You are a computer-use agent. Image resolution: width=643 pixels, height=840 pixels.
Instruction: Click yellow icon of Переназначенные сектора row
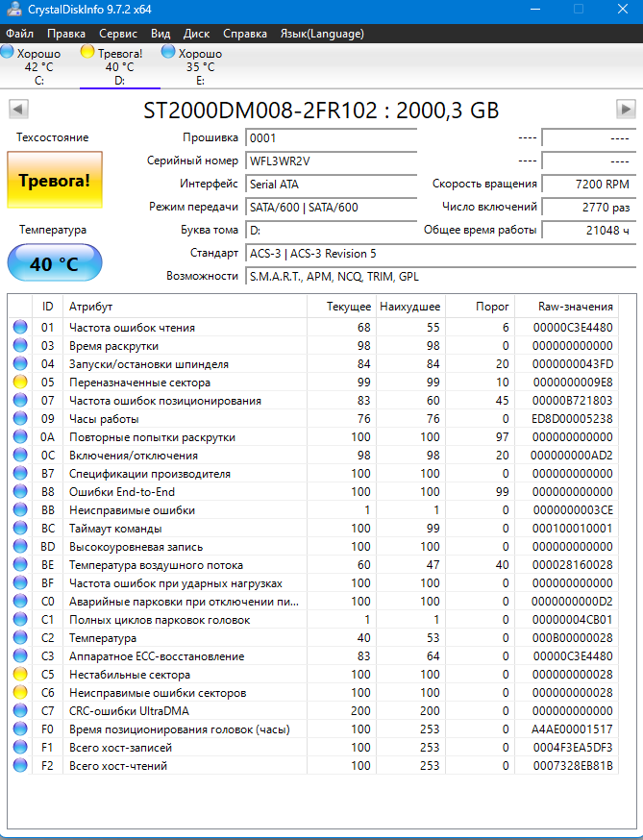tap(20, 382)
